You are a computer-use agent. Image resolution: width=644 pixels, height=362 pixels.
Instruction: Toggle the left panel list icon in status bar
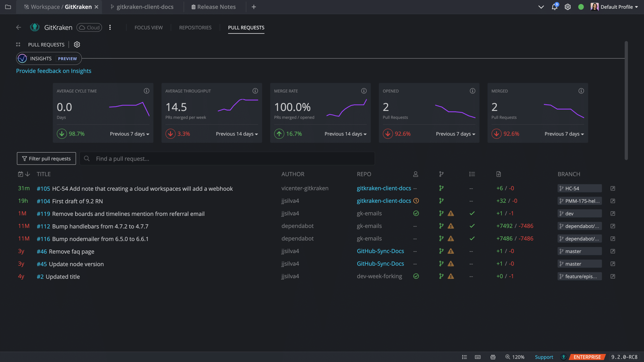[465, 357]
